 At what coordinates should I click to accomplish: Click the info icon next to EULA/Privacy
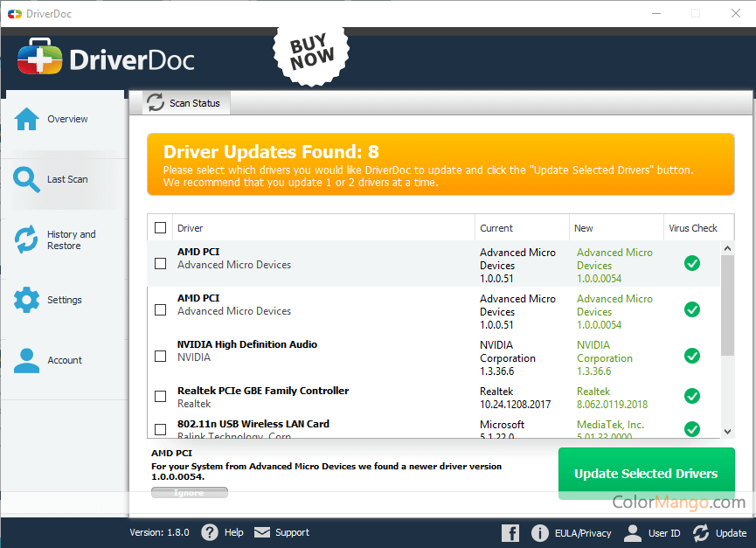539,532
